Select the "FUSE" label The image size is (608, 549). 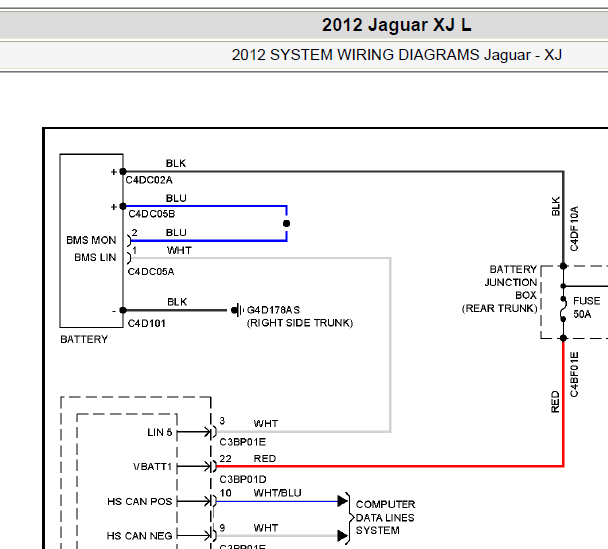pyautogui.click(x=587, y=301)
